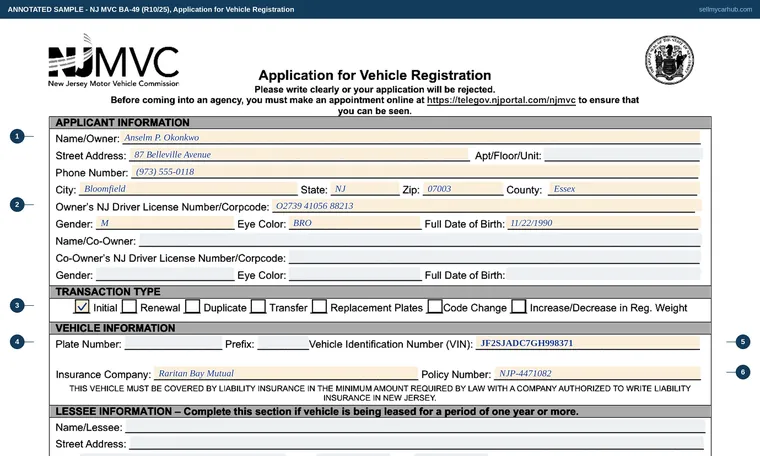Select the Duplicate checkbox
760x456 pixels.
(x=192, y=306)
